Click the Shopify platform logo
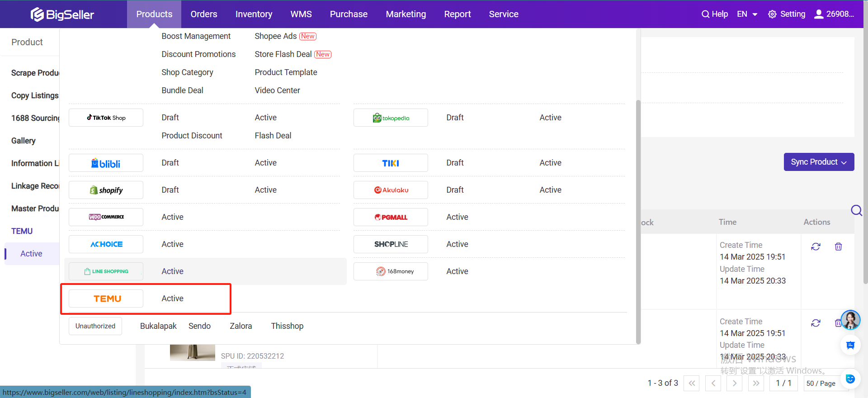The width and height of the screenshot is (868, 398). point(106,190)
